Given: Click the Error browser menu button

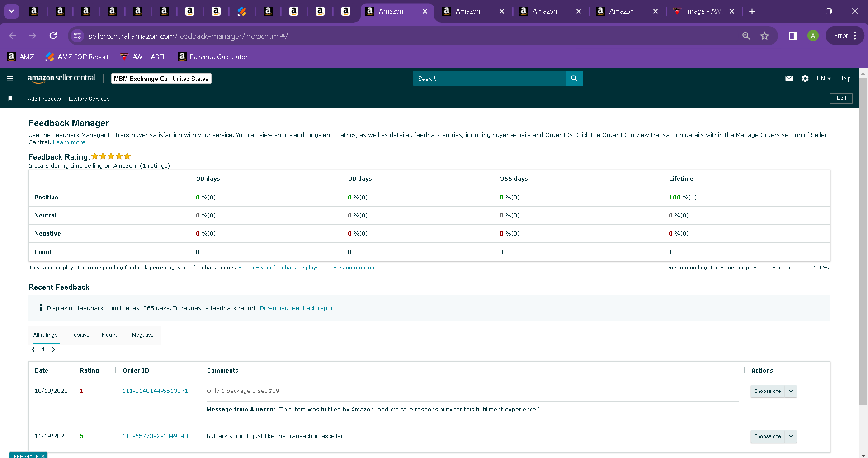Looking at the screenshot, I should [845, 36].
